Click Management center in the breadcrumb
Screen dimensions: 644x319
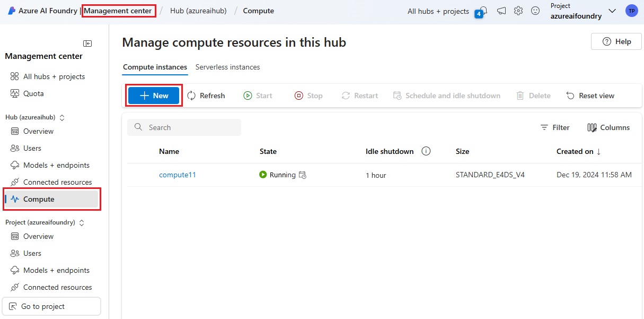pos(118,11)
